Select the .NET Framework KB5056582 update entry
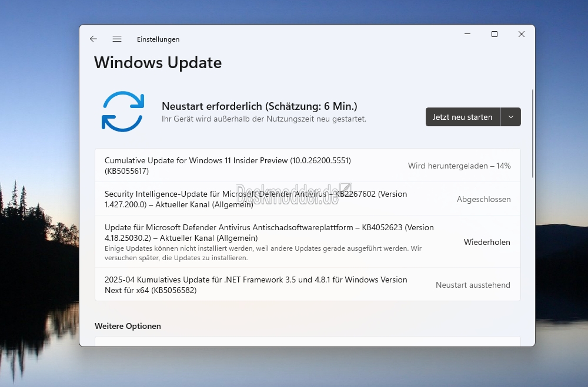Screen dimensions: 588x387 308,284
